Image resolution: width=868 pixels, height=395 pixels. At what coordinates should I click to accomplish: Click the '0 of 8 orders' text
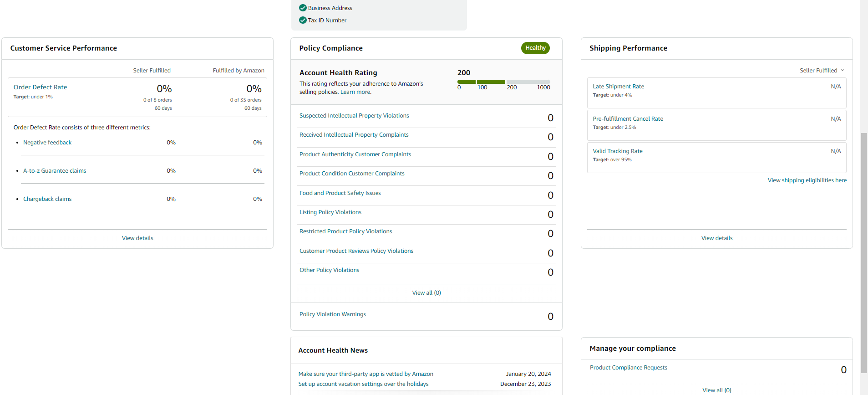coord(157,100)
